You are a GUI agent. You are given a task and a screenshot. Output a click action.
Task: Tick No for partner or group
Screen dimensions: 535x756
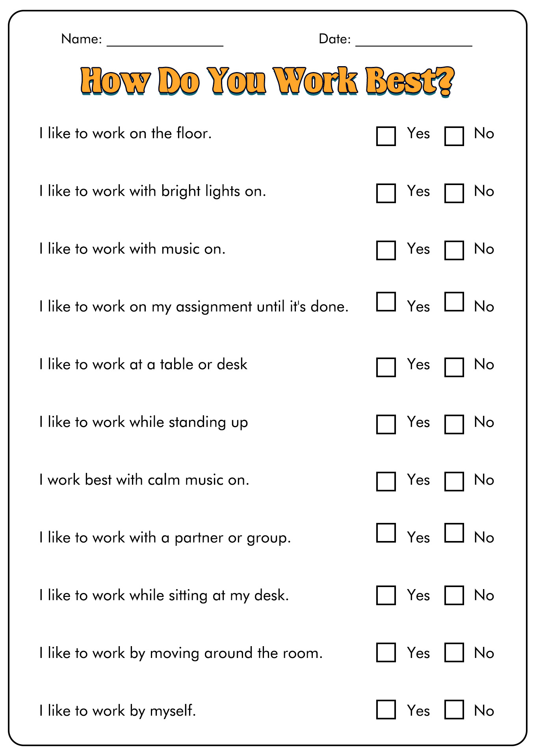point(454,533)
